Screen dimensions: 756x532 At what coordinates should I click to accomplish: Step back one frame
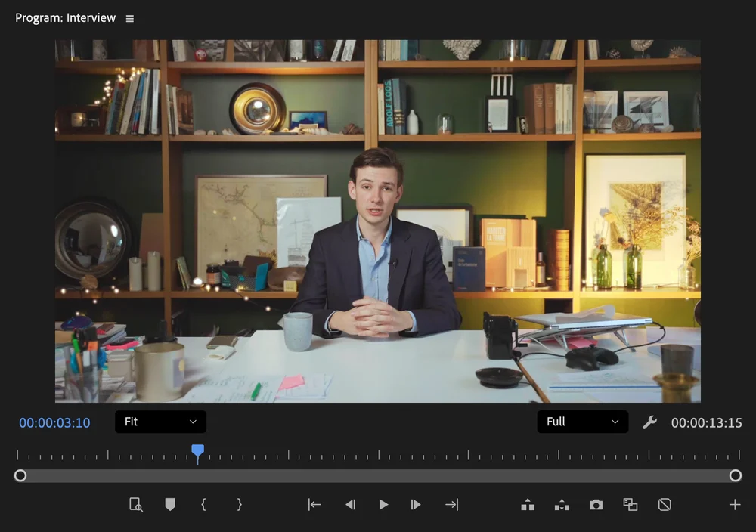pos(351,505)
